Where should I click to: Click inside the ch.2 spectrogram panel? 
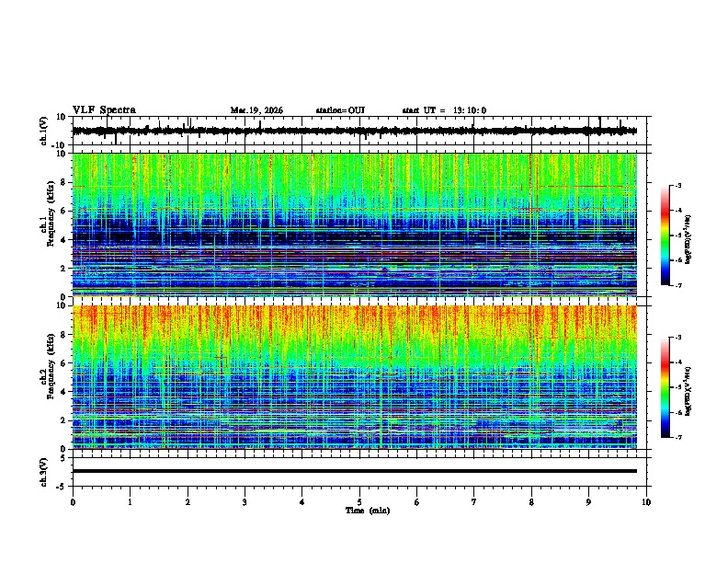(355, 377)
